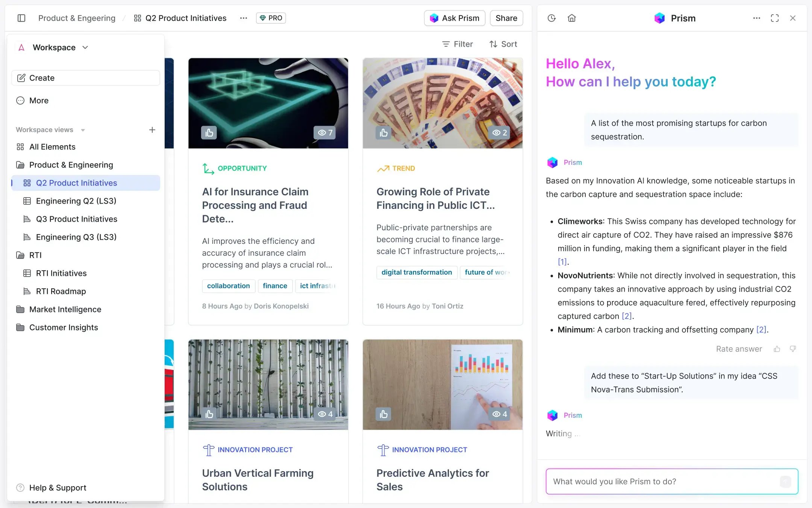Go to Prism home icon
Viewport: 812px width, 508px height.
pyautogui.click(x=571, y=18)
